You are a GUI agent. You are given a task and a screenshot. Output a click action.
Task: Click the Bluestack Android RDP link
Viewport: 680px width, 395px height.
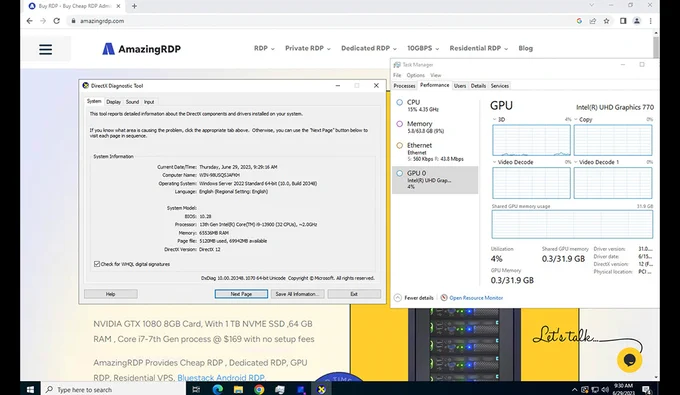(220, 377)
